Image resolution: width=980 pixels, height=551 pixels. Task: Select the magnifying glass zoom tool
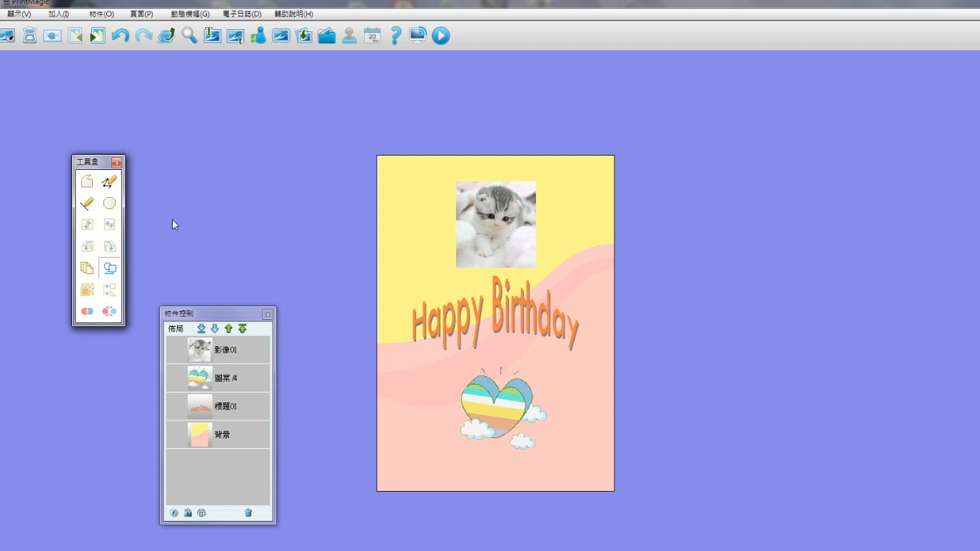tap(189, 36)
